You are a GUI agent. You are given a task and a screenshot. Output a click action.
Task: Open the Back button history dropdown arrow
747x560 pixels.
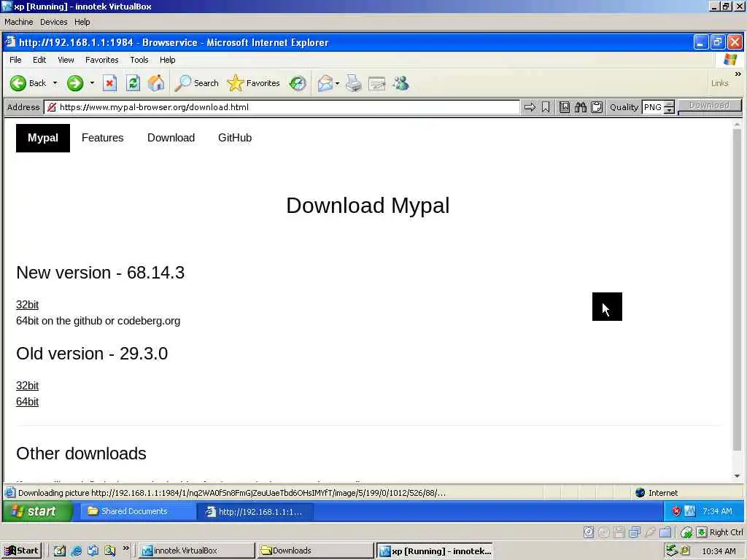point(55,83)
